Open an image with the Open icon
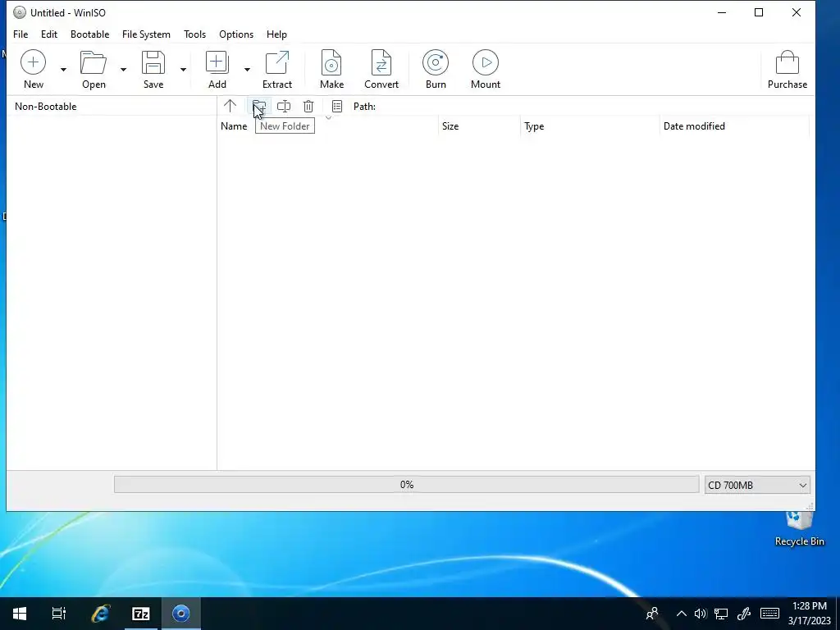The height and width of the screenshot is (630, 840). 94,62
